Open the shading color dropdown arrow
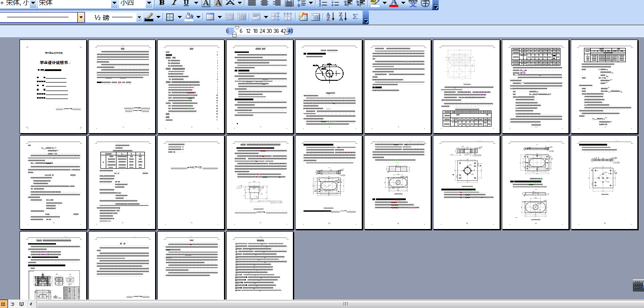The width and height of the screenshot is (644, 308). pos(198,17)
